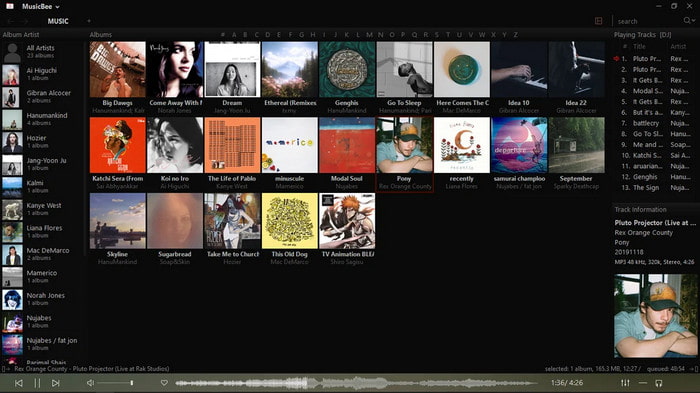The height and width of the screenshot is (393, 700).
Task: Select artist Hanumankind in sidebar
Action: 42,119
